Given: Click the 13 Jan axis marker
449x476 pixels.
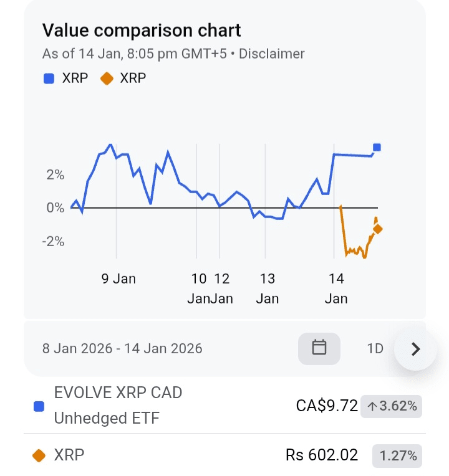Looking at the screenshot, I should (268, 288).
